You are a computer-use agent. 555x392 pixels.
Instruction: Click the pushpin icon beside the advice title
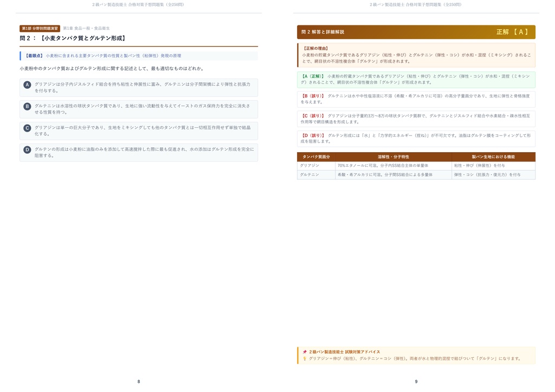[x=305, y=352]
